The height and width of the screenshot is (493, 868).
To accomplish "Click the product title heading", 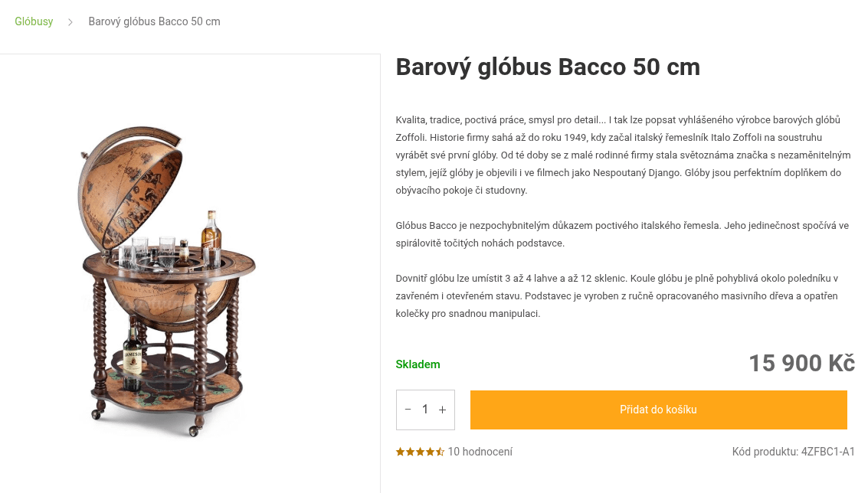I will pyautogui.click(x=548, y=67).
